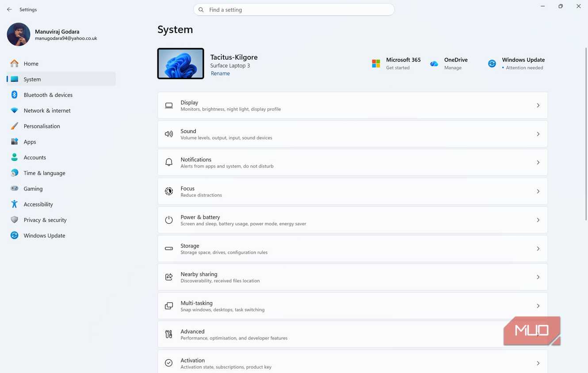The height and width of the screenshot is (373, 588).
Task: Expand Focus settings chevron
Action: coord(538,191)
